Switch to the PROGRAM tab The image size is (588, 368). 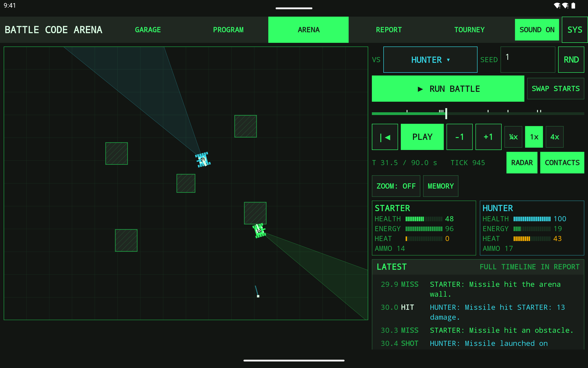pos(228,30)
